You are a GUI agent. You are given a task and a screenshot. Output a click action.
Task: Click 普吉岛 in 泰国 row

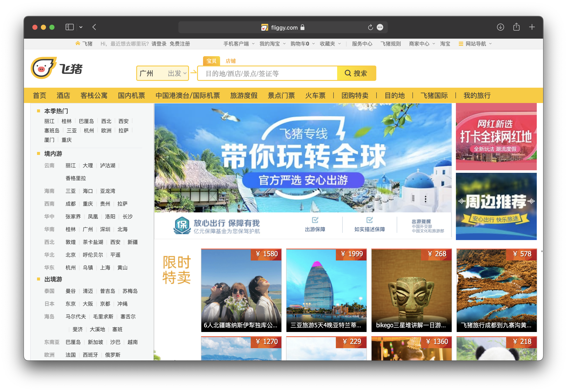(x=108, y=291)
